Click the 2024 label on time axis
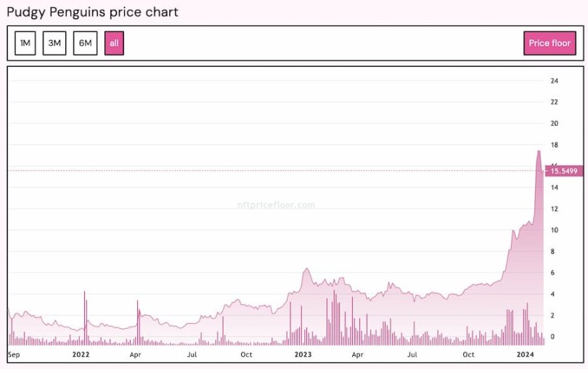 click(526, 354)
